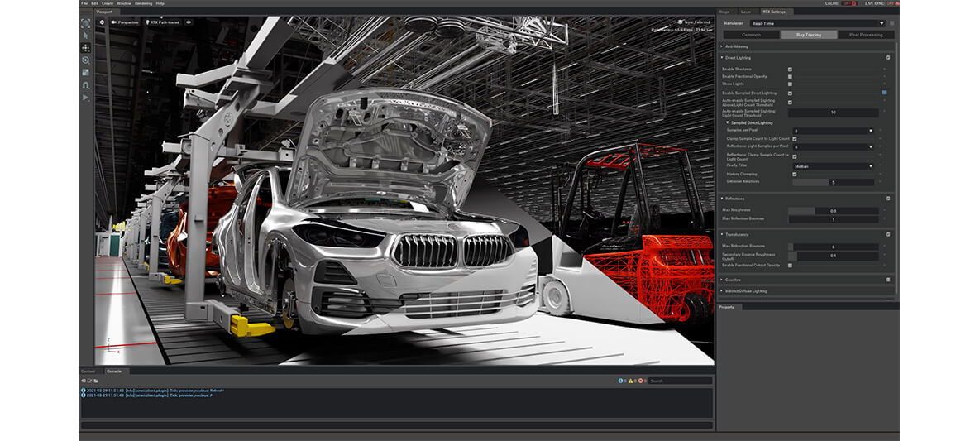Toggle the Reflections section checkbox
Viewport: 980px width, 441px height.
[888, 199]
